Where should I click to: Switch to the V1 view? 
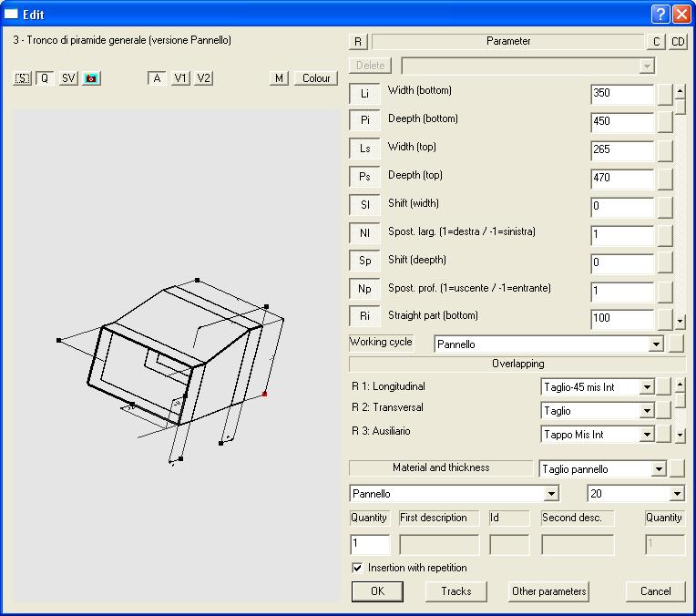pyautogui.click(x=180, y=78)
